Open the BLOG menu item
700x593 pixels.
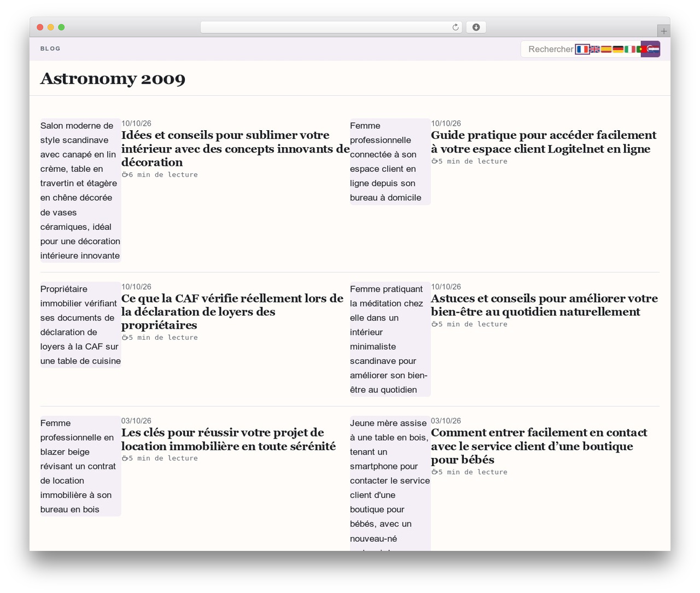(x=50, y=49)
